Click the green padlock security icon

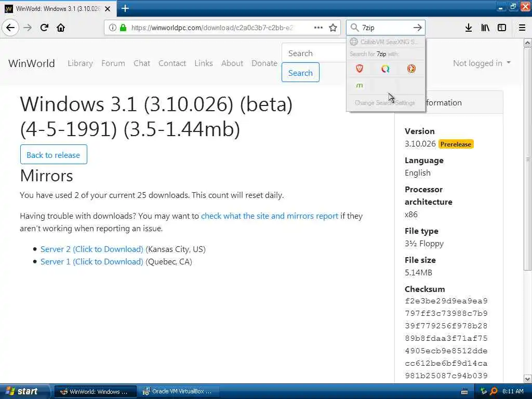(123, 28)
